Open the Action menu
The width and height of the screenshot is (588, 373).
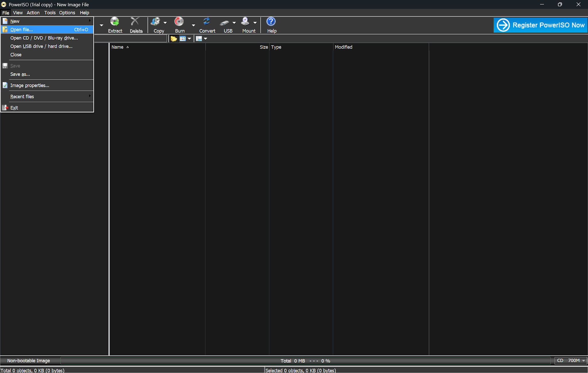click(x=33, y=13)
